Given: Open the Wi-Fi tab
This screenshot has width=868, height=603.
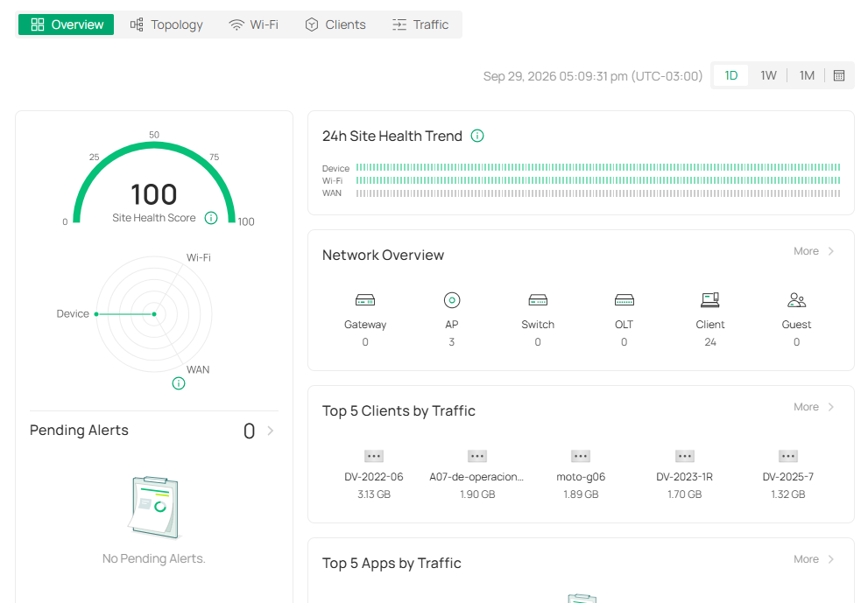Looking at the screenshot, I should tap(253, 25).
